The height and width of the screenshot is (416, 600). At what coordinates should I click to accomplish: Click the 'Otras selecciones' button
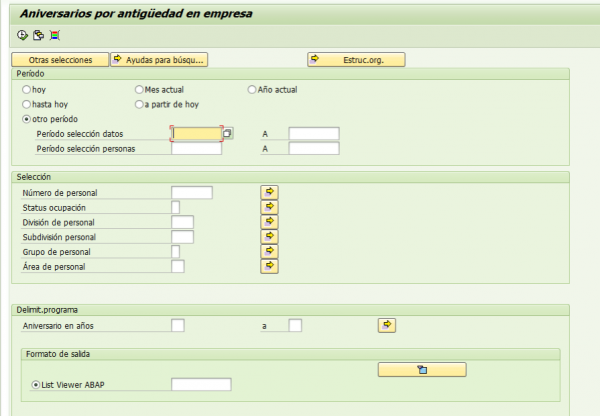[x=59, y=60]
